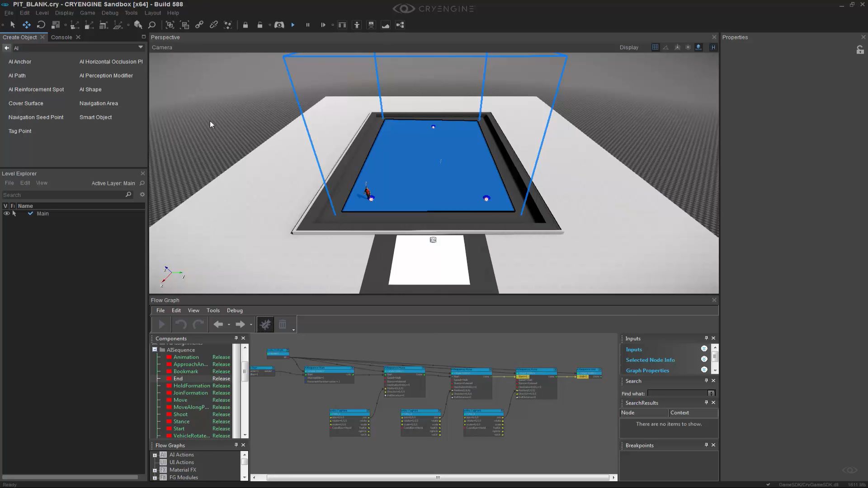Screen dimensions: 868x488
Task: Collapse the AISequence tree folder
Action: click(155, 349)
